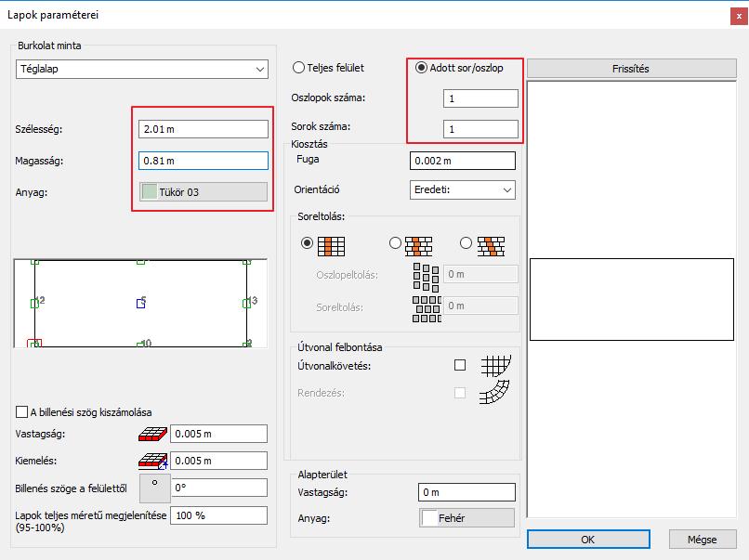This screenshot has height=560, width=749.
Task: Click the Fuga 0.002 m field
Action: (x=463, y=161)
